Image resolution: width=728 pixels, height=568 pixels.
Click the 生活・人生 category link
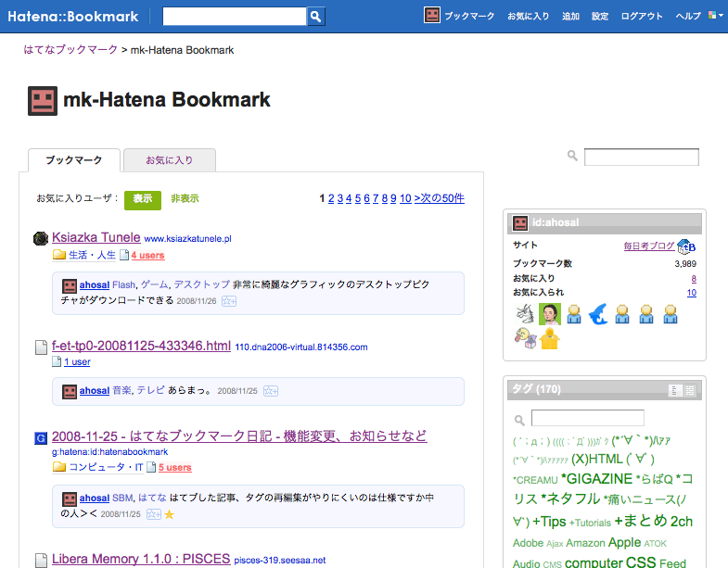(92, 255)
